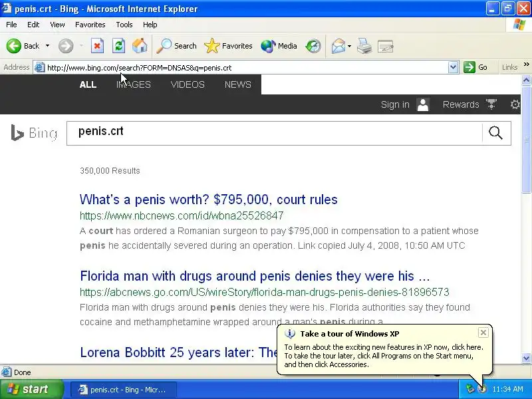Go to the Home page icon

click(140, 46)
